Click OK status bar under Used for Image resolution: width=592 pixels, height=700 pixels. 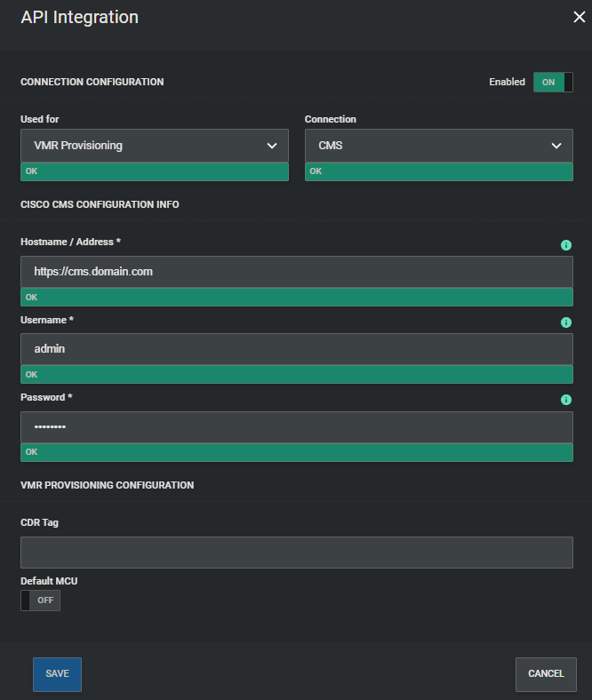154,171
